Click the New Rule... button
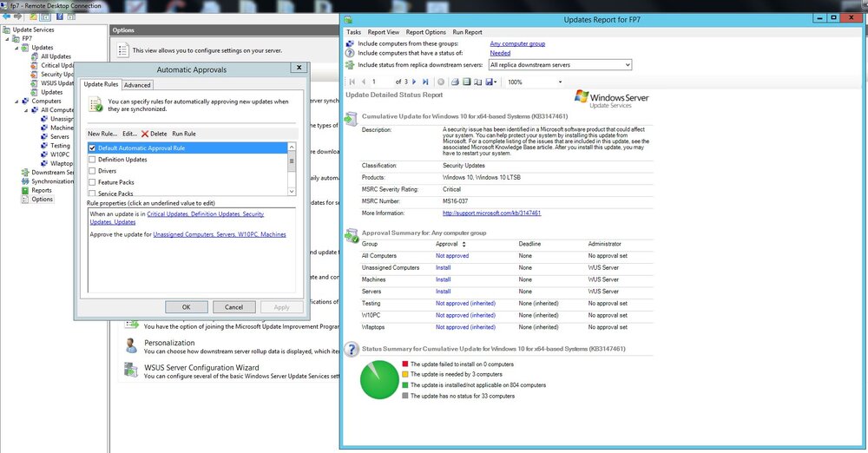Screen dimensions: 868x453 click(x=102, y=134)
